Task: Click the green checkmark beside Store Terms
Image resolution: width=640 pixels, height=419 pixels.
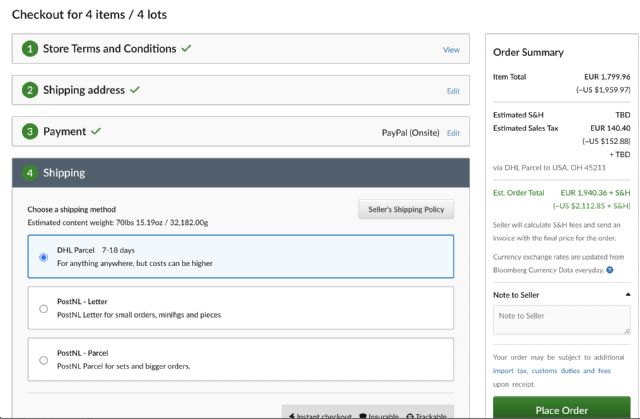Action: tap(186, 48)
